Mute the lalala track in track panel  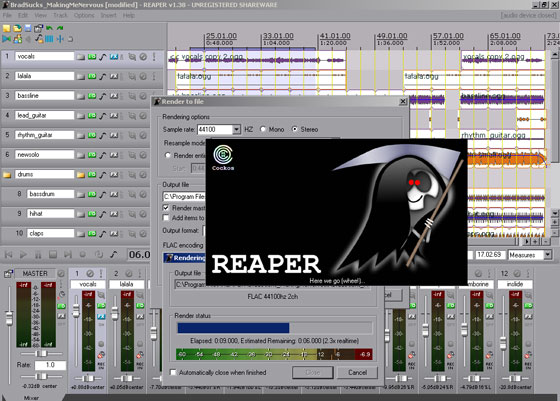[143, 76]
